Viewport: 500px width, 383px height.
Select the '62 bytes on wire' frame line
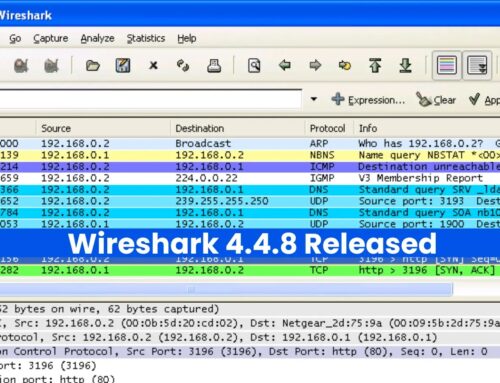coord(250,309)
